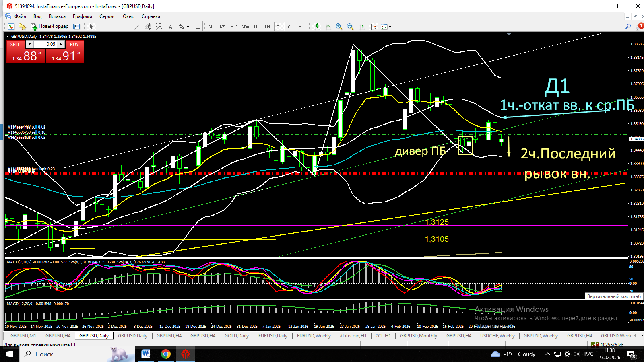This screenshot has height=362, width=644.
Task: Expand the templates dropdown arrow
Action: [390, 27]
